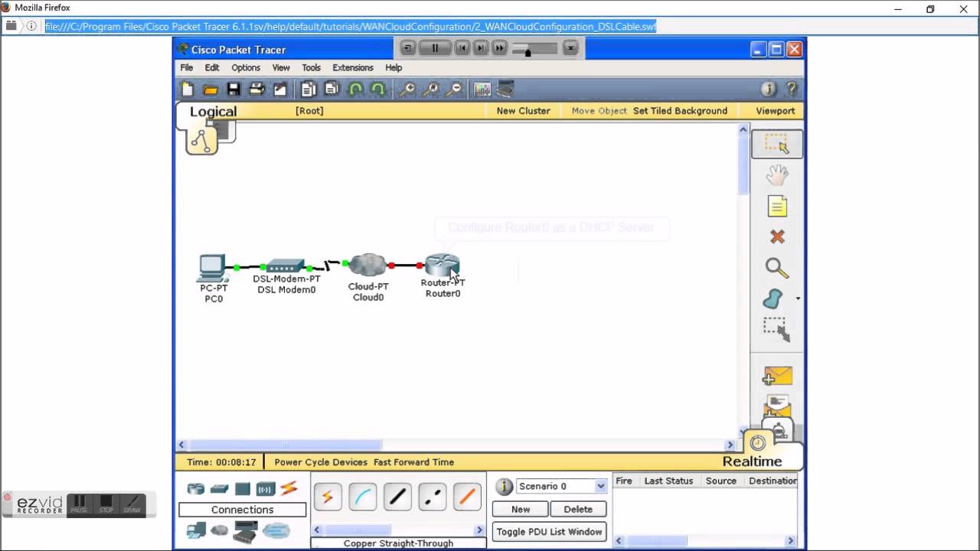Click the New file icon
The image size is (980, 551).
click(188, 90)
